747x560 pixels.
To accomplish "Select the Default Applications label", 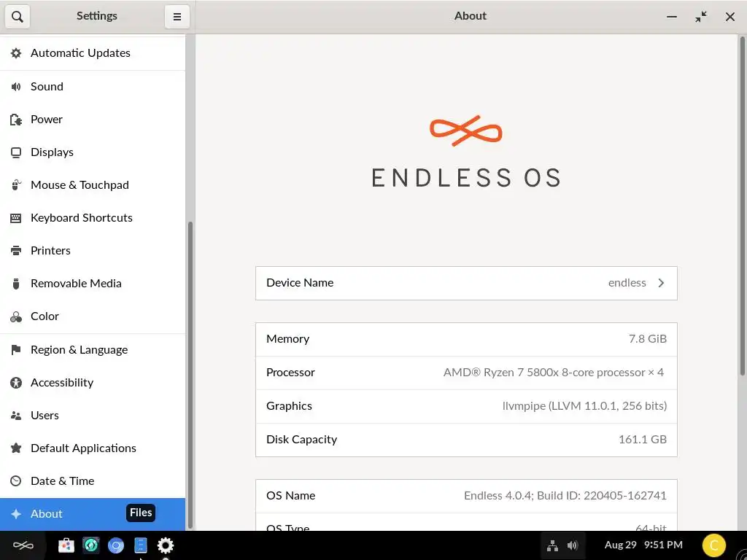I will 83,448.
